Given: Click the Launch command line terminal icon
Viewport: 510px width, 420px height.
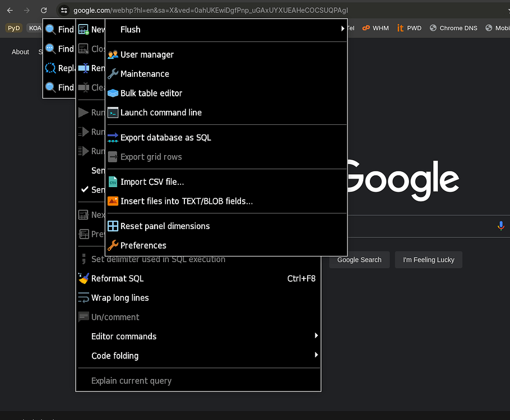Looking at the screenshot, I should (x=113, y=113).
